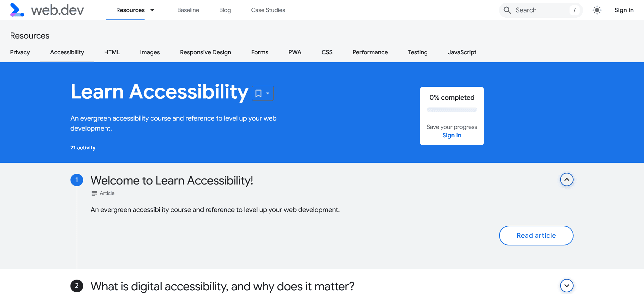The height and width of the screenshot is (294, 644).
Task: Select step number 1 circle marker
Action: pos(77,180)
